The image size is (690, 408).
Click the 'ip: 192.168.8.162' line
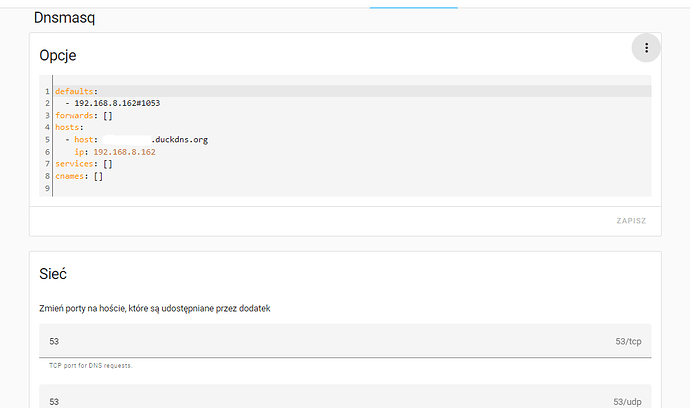[x=114, y=152]
